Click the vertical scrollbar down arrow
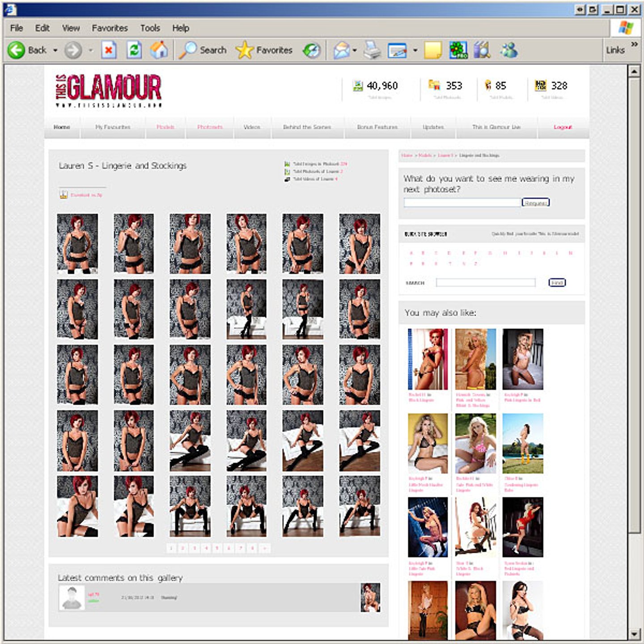Screen dimensions: 644x644 tap(634, 634)
